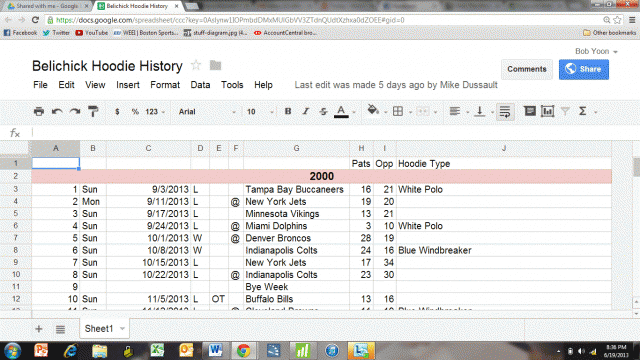Open the last edit revision history link
Image resolution: width=640 pixels, height=360 pixels.
396,85
